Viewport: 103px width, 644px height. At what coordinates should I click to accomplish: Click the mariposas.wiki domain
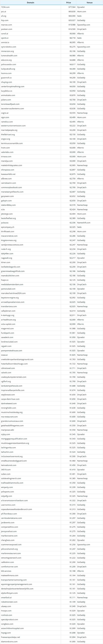(x=8, y=430)
